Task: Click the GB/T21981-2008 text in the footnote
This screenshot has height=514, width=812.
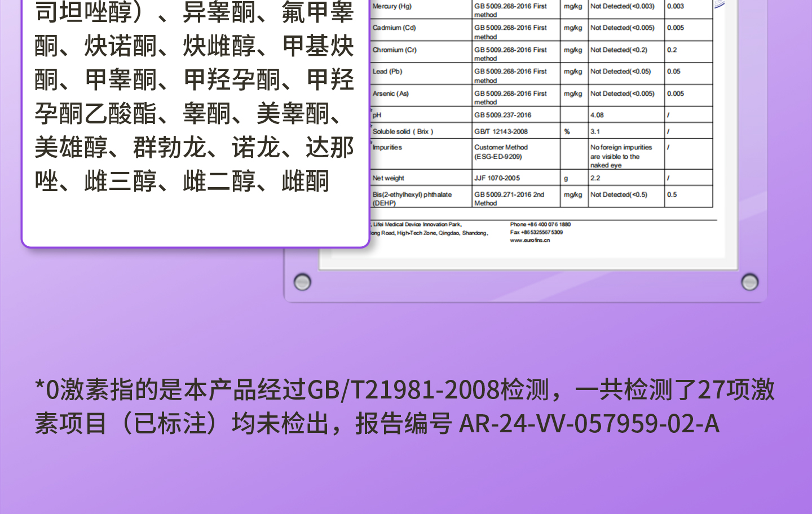Action: [403, 390]
